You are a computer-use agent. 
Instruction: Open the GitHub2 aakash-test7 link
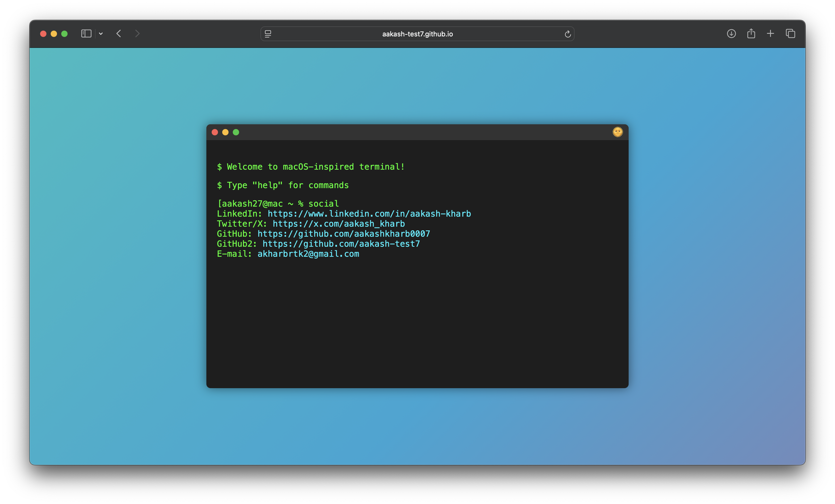(x=341, y=244)
